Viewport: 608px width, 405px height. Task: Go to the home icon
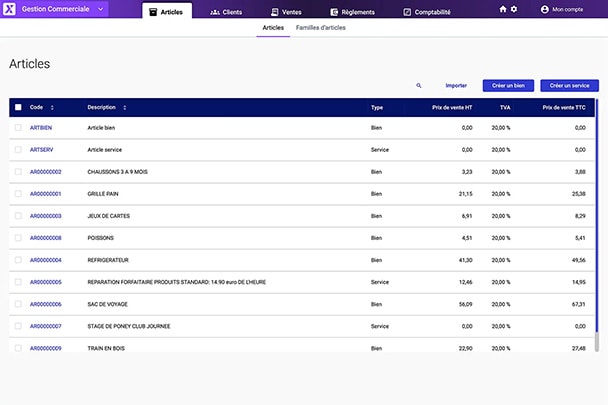503,9
